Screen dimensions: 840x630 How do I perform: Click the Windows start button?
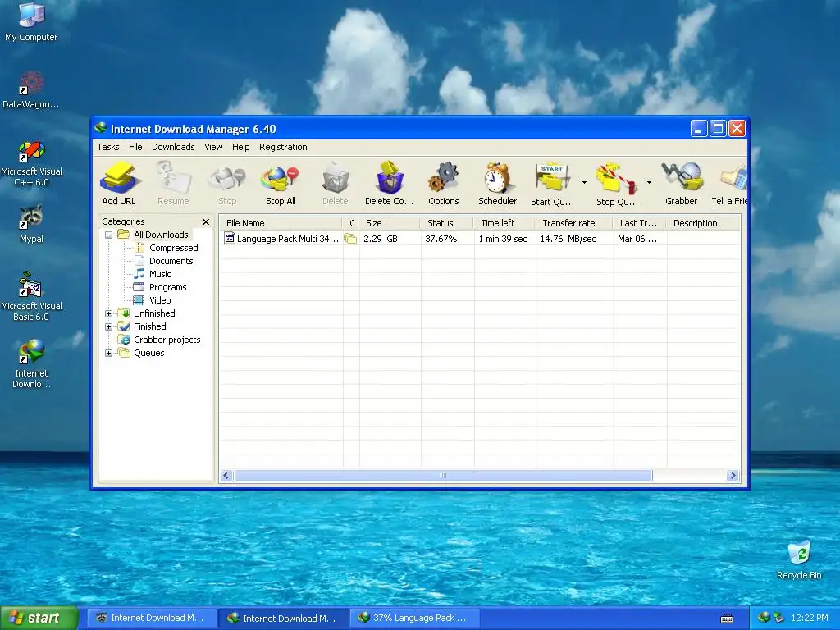pyautogui.click(x=39, y=618)
